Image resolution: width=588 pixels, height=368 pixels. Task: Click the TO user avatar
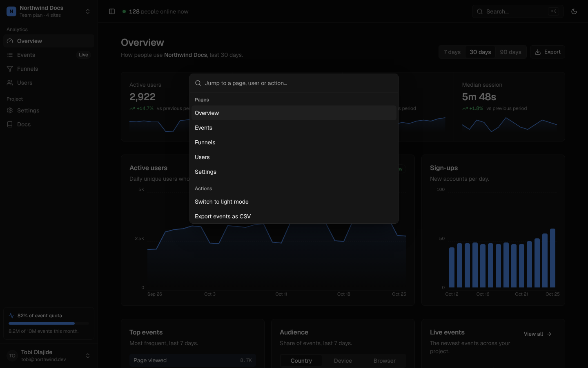[x=12, y=356]
